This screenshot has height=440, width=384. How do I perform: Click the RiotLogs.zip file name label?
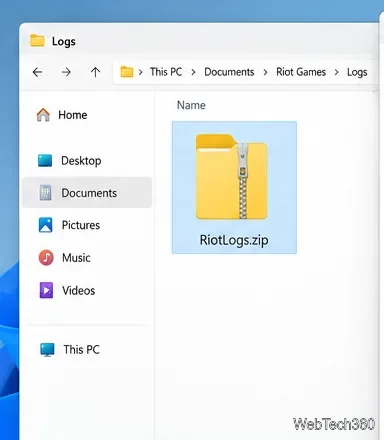[x=234, y=240]
